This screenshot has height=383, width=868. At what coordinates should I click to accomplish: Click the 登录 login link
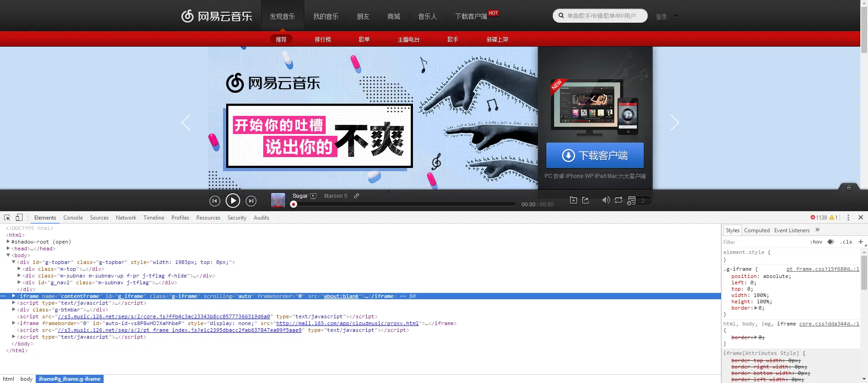pyautogui.click(x=661, y=17)
